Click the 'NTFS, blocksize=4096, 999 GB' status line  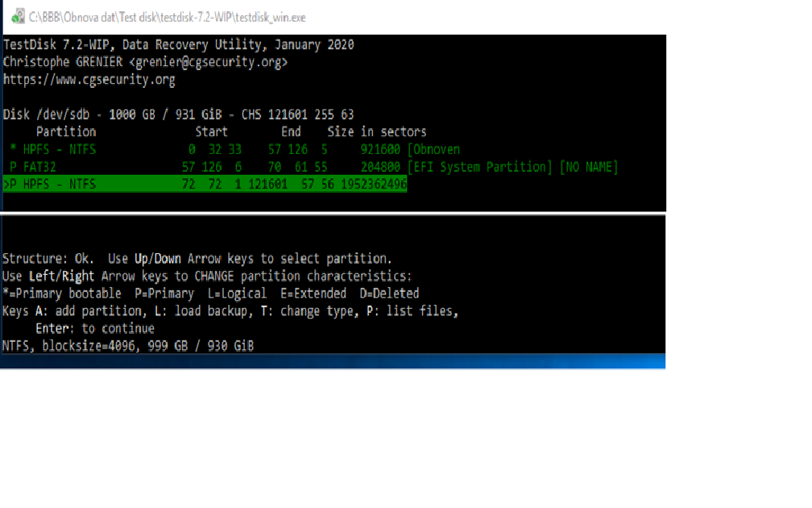[x=128, y=346]
